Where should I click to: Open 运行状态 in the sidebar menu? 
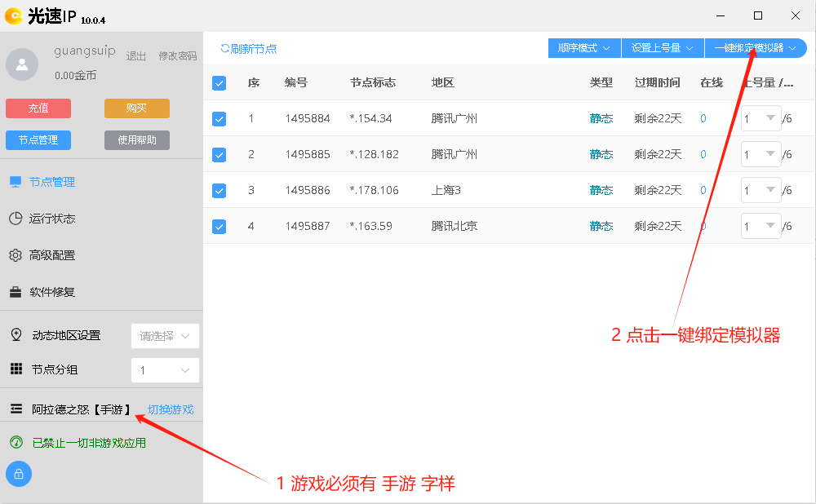51,219
